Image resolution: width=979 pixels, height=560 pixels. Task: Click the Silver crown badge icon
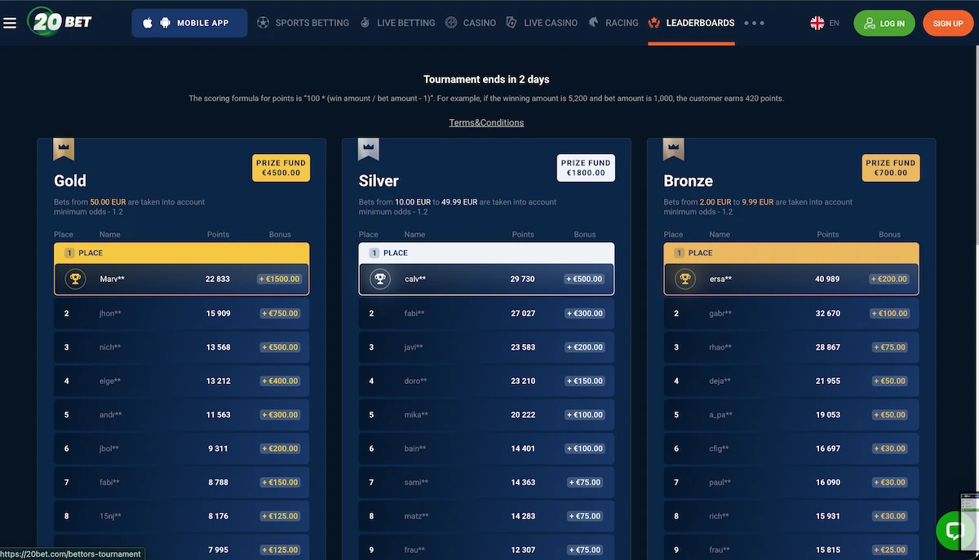[x=369, y=149]
